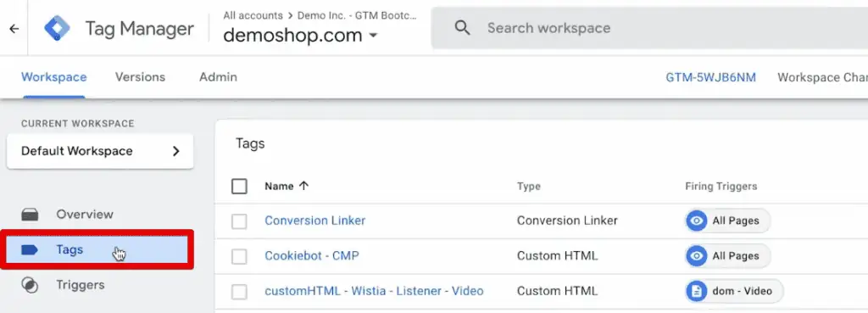
Task: Open the Conversion Linker tag
Action: click(315, 221)
